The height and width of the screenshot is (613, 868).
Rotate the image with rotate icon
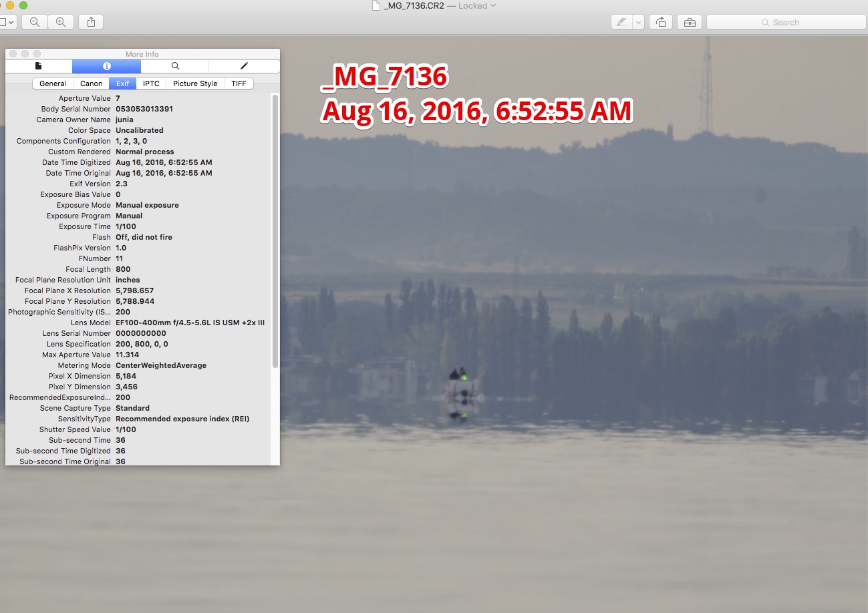pyautogui.click(x=661, y=22)
